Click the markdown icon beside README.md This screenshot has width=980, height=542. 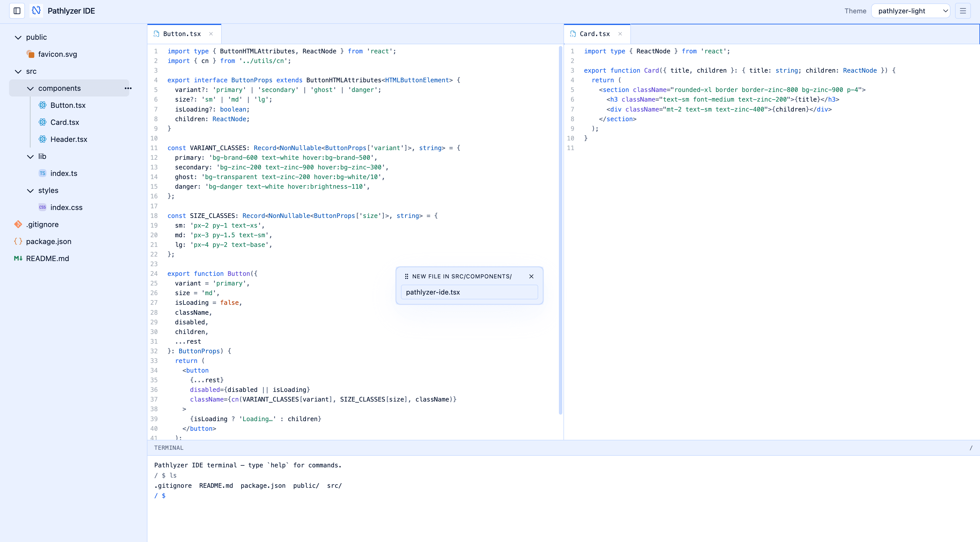pos(18,259)
